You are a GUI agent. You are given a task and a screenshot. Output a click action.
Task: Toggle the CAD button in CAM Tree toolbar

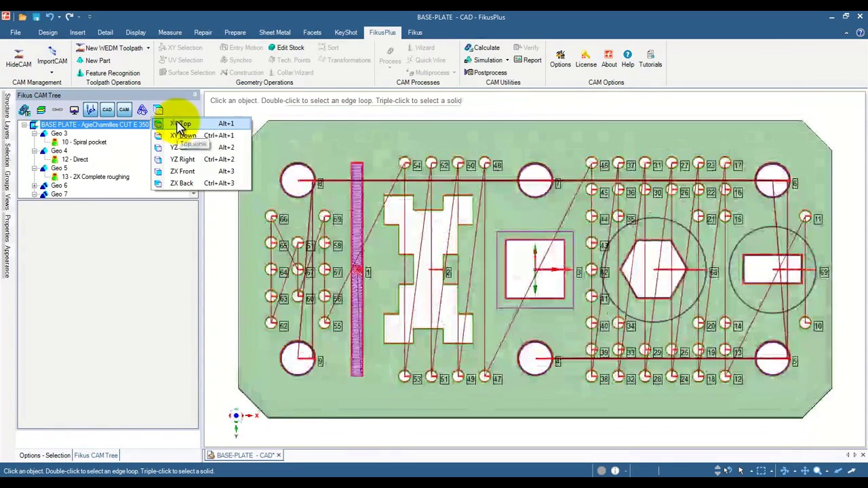tap(107, 110)
